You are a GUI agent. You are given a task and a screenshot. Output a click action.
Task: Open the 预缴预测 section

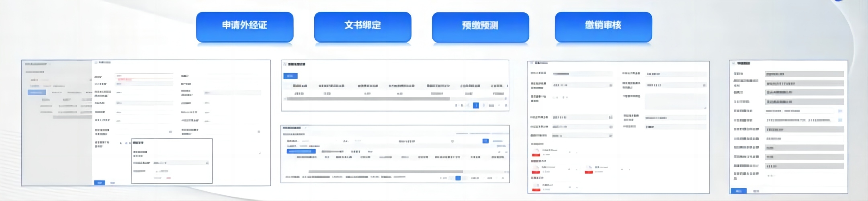tap(480, 26)
